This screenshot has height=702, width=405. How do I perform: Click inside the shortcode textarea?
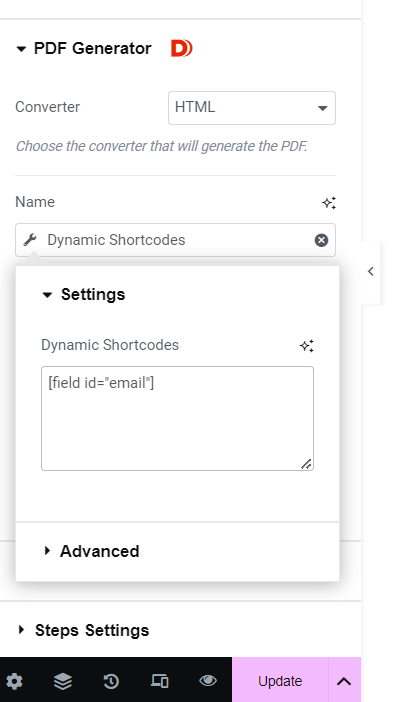pyautogui.click(x=177, y=418)
